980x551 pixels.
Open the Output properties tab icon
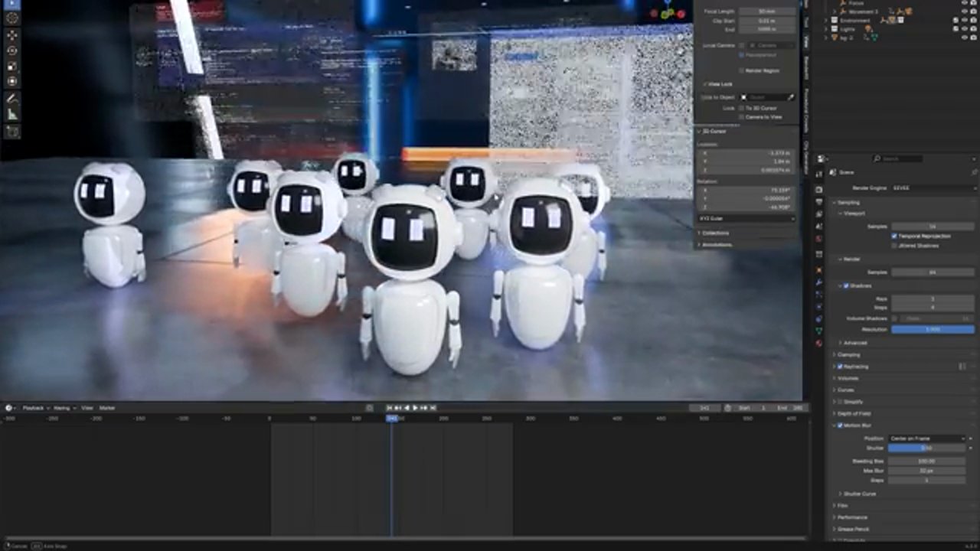[819, 202]
